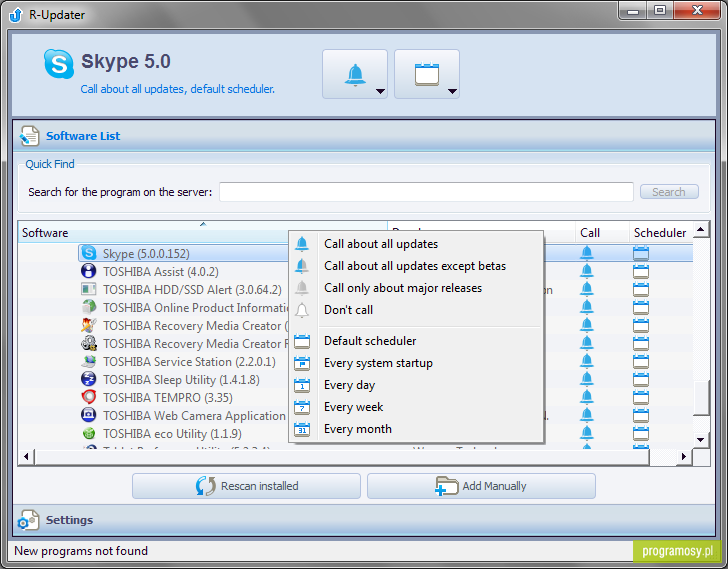This screenshot has height=569, width=728.
Task: Click the TOSHIBA HDD/SSD Alert program icon
Action: tap(88, 289)
